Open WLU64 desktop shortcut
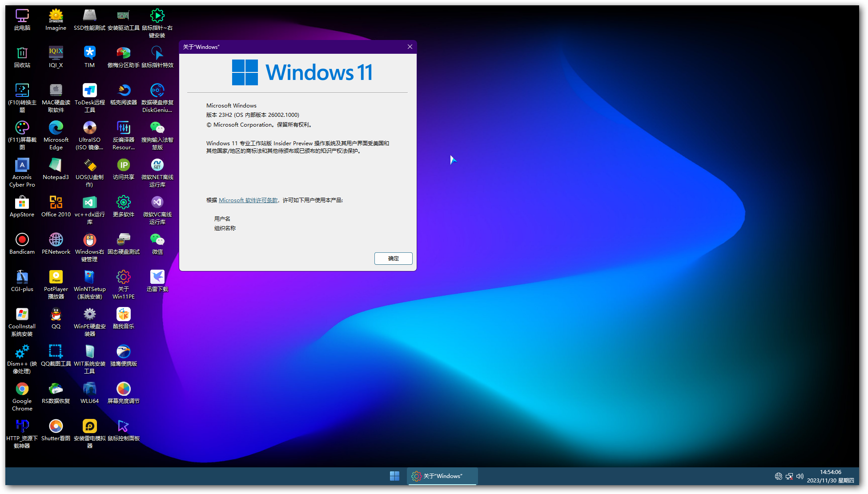The height and width of the screenshot is (494, 868). (x=90, y=393)
